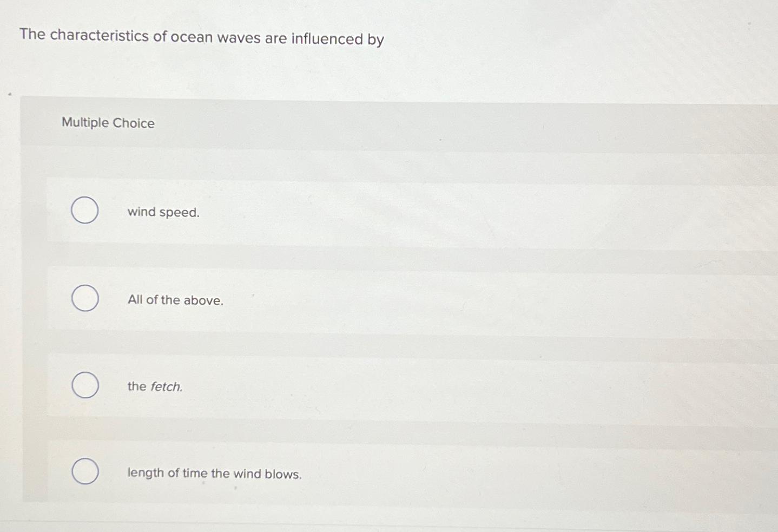Click the wind speed answer label

click(x=163, y=212)
